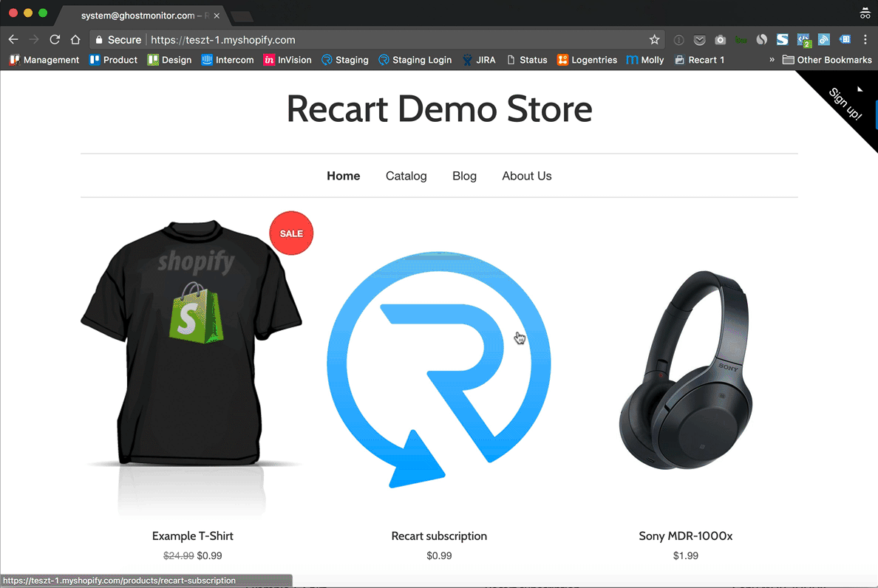Open the Intercom bookmark

click(x=228, y=60)
